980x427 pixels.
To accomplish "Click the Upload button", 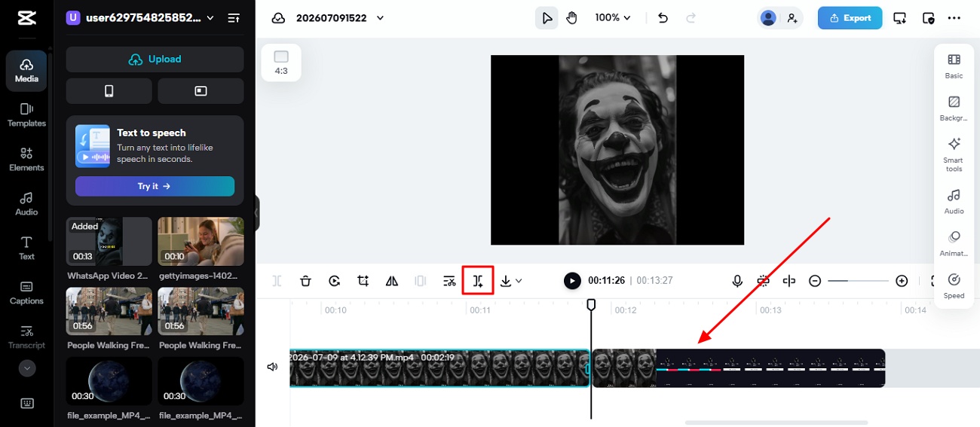I will pyautogui.click(x=155, y=59).
